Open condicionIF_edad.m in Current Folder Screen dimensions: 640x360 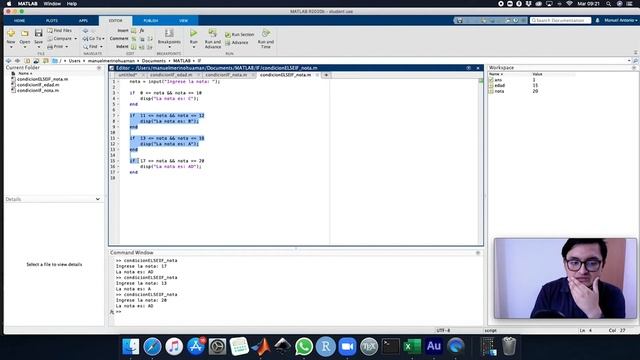[38, 85]
